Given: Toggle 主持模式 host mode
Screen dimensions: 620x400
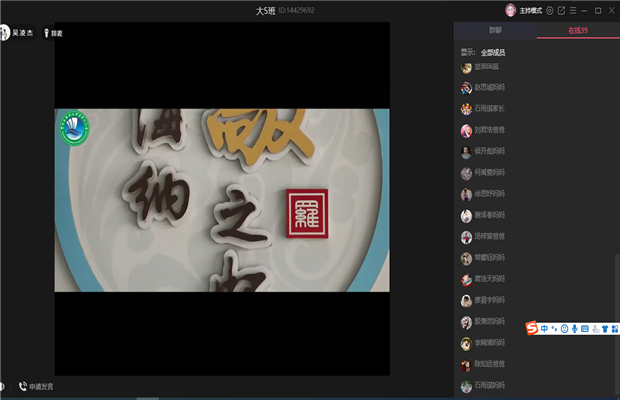Looking at the screenshot, I should [530, 10].
